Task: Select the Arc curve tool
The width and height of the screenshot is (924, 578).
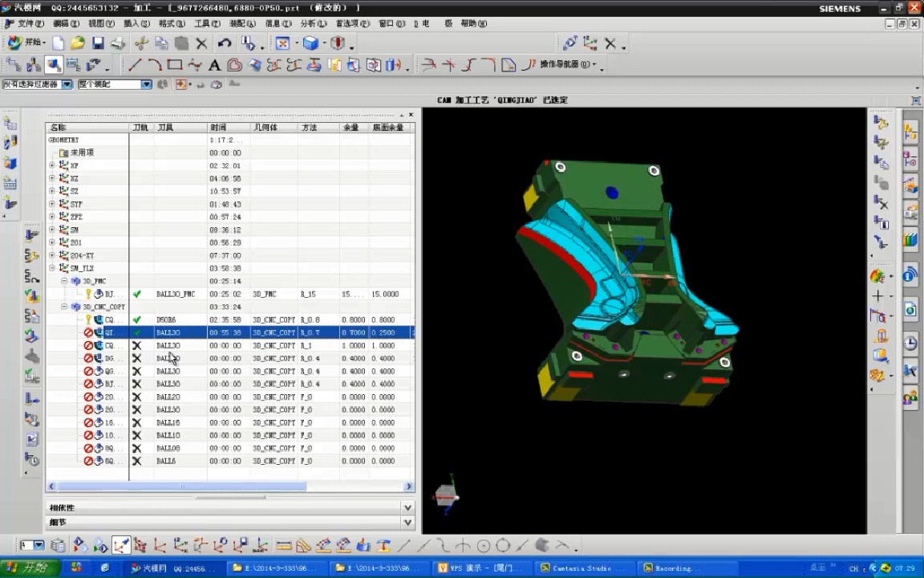Action: (154, 65)
